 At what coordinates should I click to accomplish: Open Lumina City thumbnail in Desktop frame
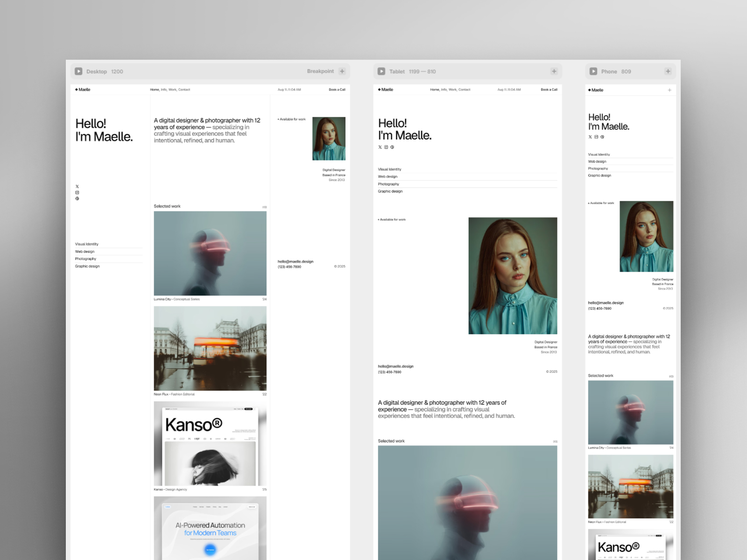click(x=210, y=253)
